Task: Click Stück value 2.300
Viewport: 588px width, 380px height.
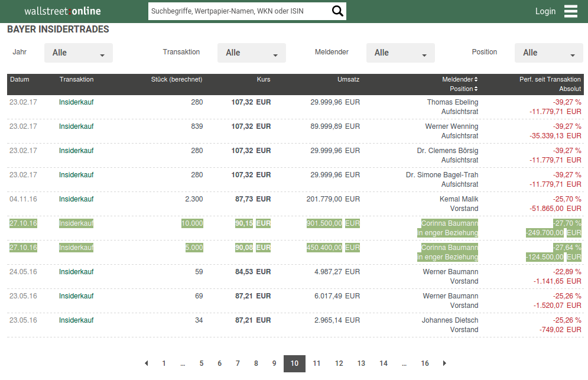Action: [x=194, y=199]
